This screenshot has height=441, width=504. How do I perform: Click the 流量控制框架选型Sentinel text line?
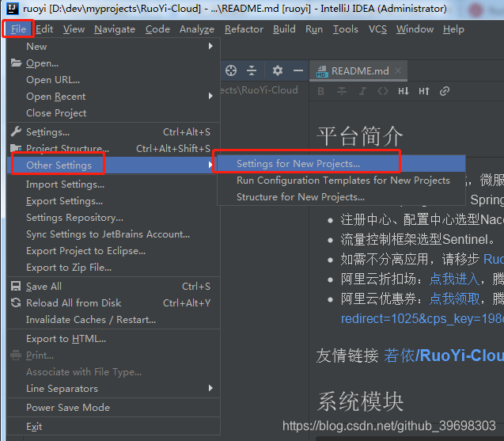[x=418, y=239]
